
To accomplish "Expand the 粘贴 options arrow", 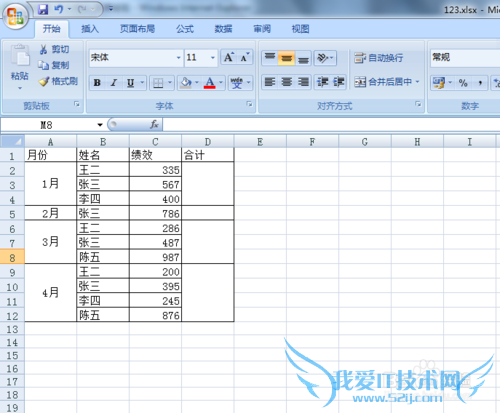I will coord(20,88).
